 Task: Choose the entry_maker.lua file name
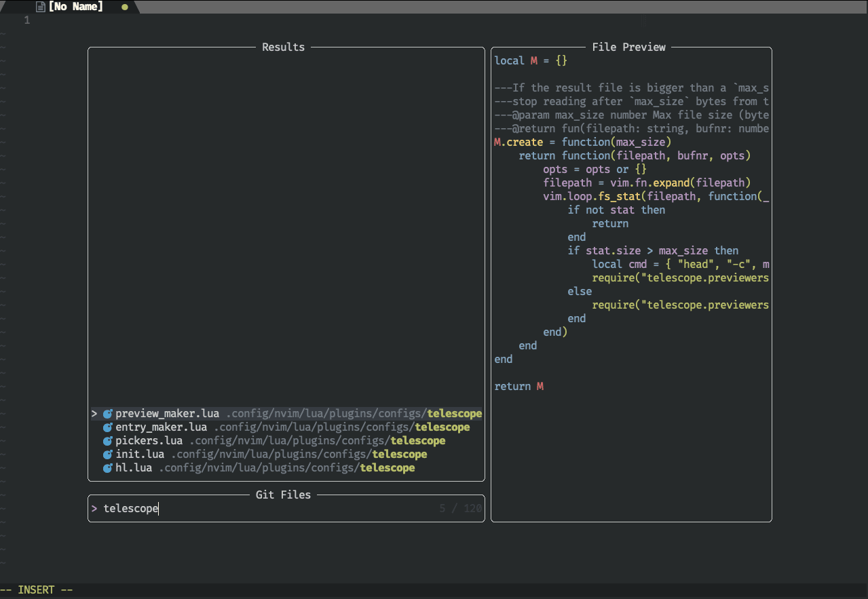coord(161,427)
